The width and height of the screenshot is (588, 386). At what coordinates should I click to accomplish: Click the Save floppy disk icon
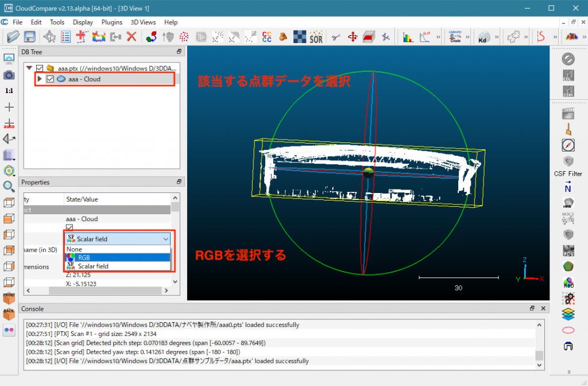tap(29, 37)
